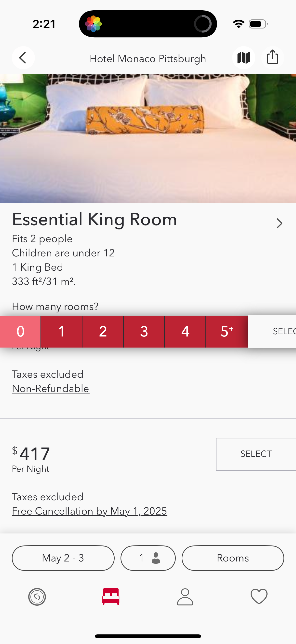Image resolution: width=296 pixels, height=644 pixels.
Task: Choose 3 rooms for this booking
Action: click(x=144, y=331)
